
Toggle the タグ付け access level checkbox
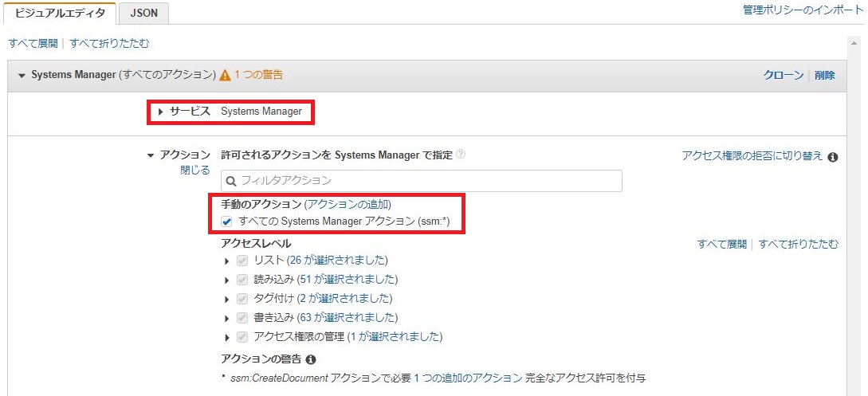pyautogui.click(x=242, y=299)
